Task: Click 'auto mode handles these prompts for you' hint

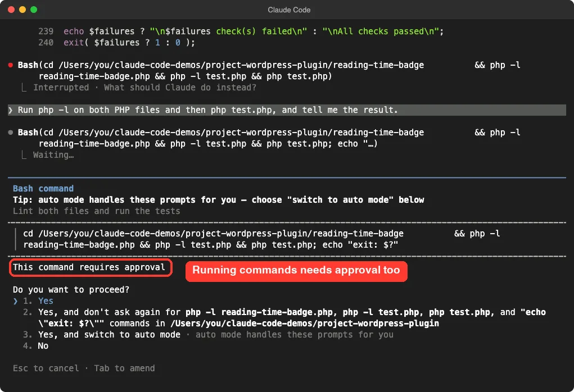Action: [x=295, y=335]
